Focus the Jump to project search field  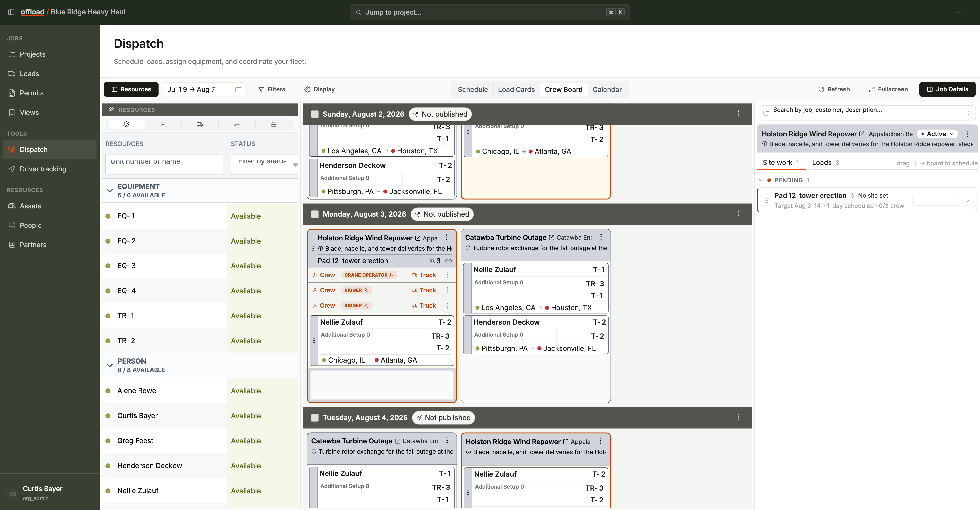click(x=489, y=12)
